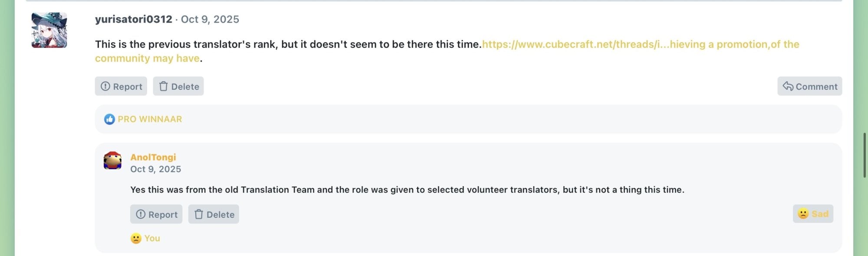Click the exclamation icon in comment Report
The width and height of the screenshot is (868, 256).
click(141, 214)
